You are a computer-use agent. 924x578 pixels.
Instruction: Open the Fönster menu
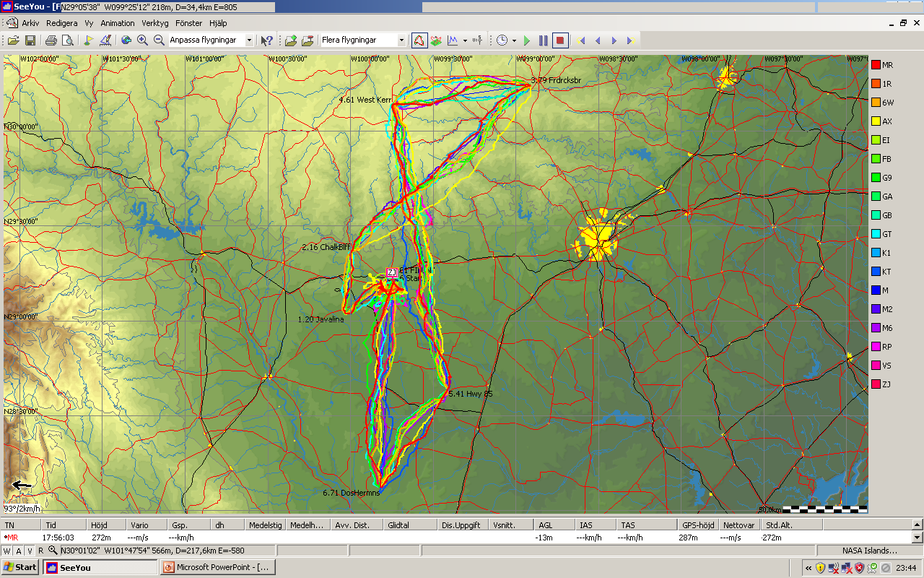pos(189,23)
